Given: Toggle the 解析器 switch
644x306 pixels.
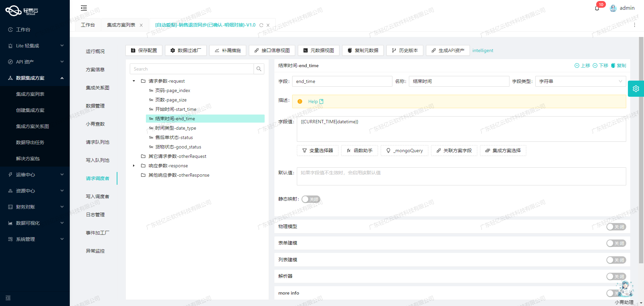Looking at the screenshot, I should [x=616, y=276].
